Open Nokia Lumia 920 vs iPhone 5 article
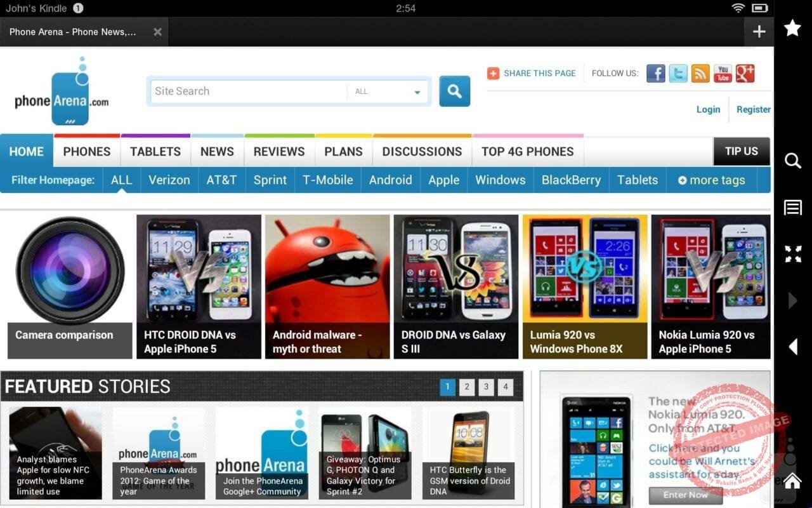Viewport: 812px width, 508px height. (710, 286)
